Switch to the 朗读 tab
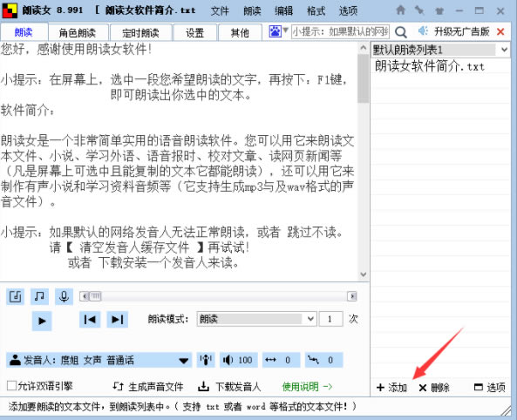This screenshot has height=420, width=517. point(24,32)
